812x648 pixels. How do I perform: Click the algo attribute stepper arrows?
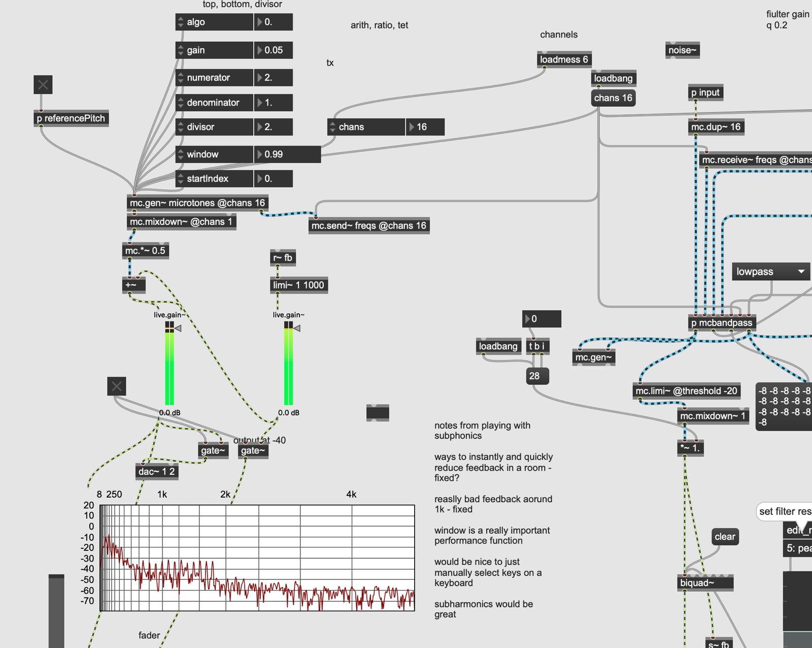coord(180,22)
